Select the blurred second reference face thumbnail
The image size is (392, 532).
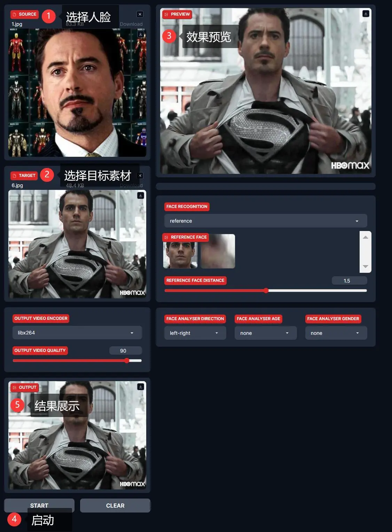tap(218, 252)
